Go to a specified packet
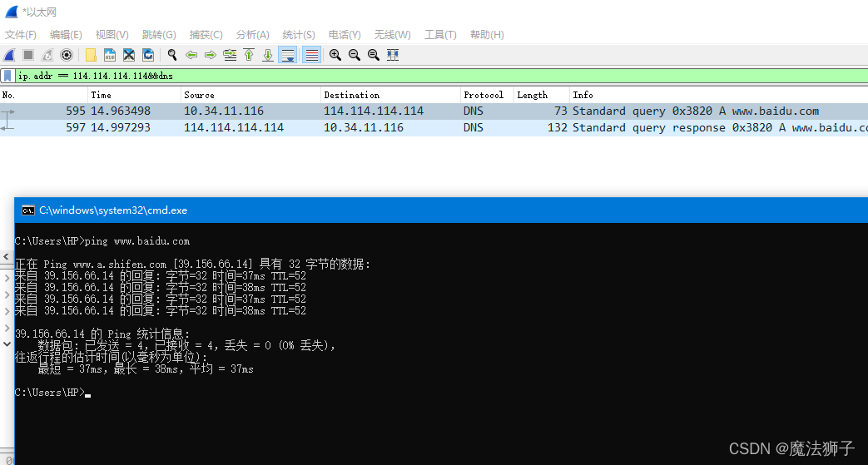This screenshot has height=465, width=868. click(x=230, y=55)
